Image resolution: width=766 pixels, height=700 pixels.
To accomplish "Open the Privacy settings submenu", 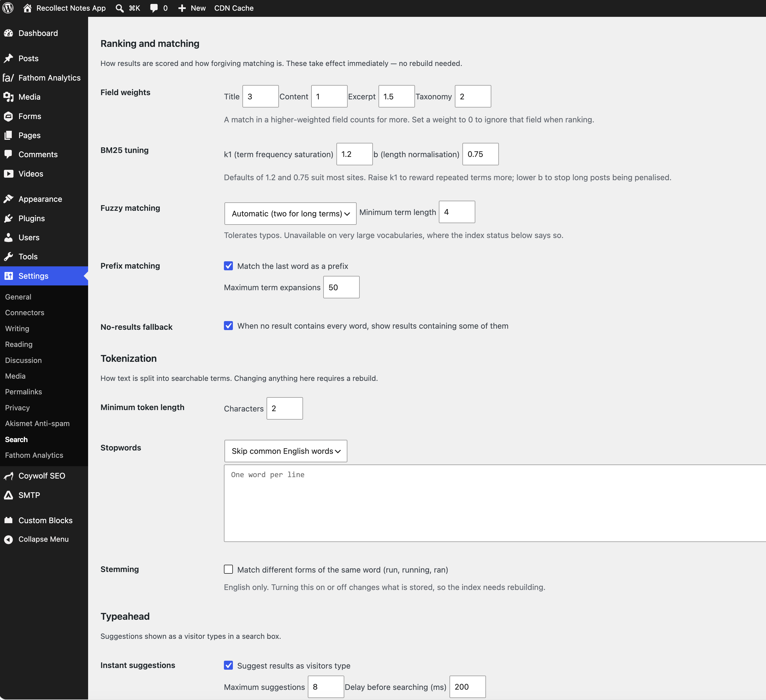I will pos(17,408).
